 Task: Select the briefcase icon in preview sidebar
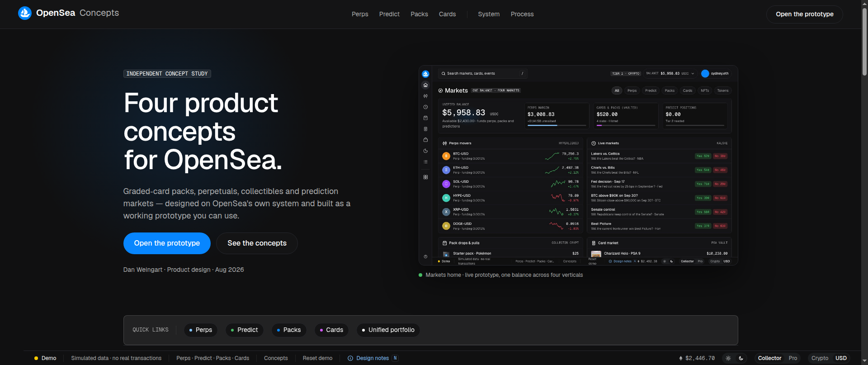tap(425, 140)
